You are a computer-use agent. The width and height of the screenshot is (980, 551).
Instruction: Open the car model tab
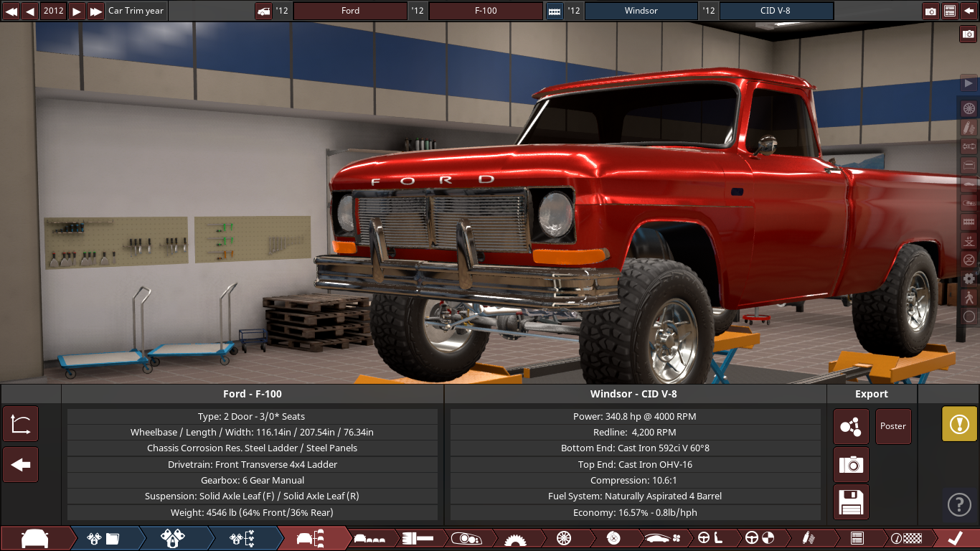point(36,538)
